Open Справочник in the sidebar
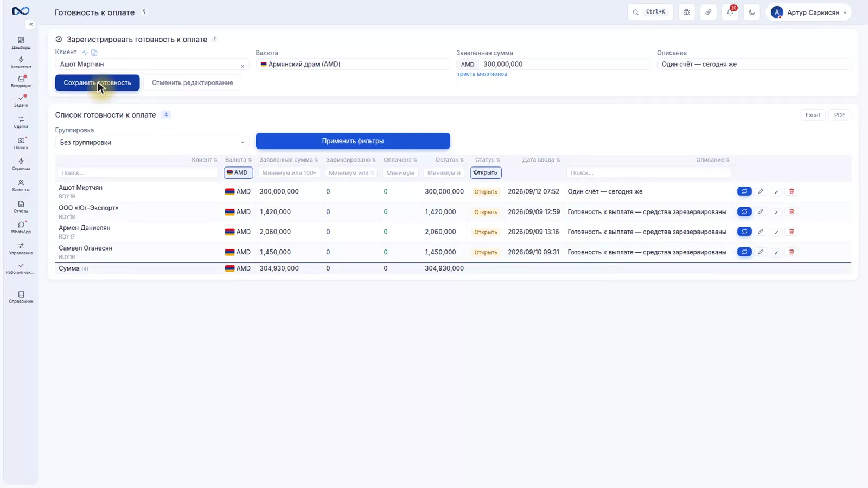 pyautogui.click(x=21, y=297)
